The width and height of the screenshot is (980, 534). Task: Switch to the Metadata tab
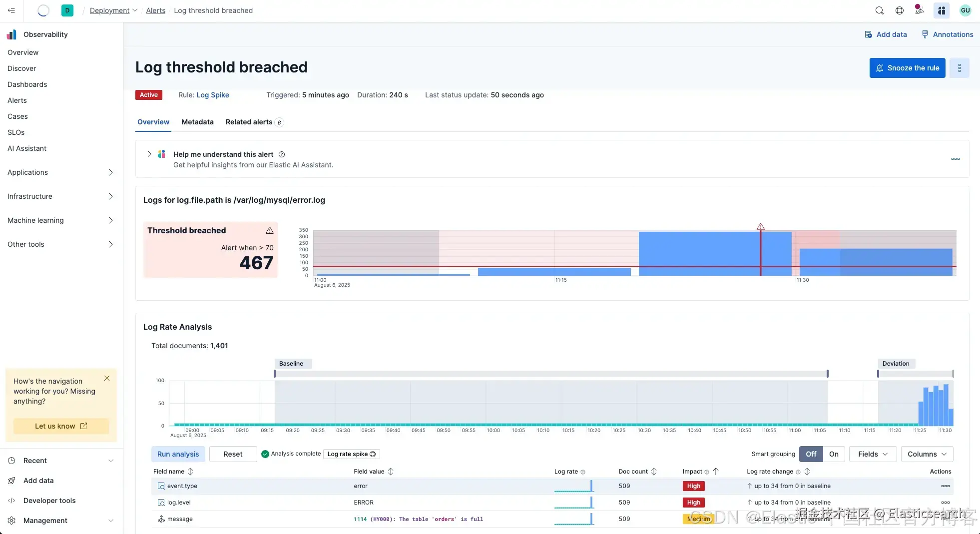(197, 122)
